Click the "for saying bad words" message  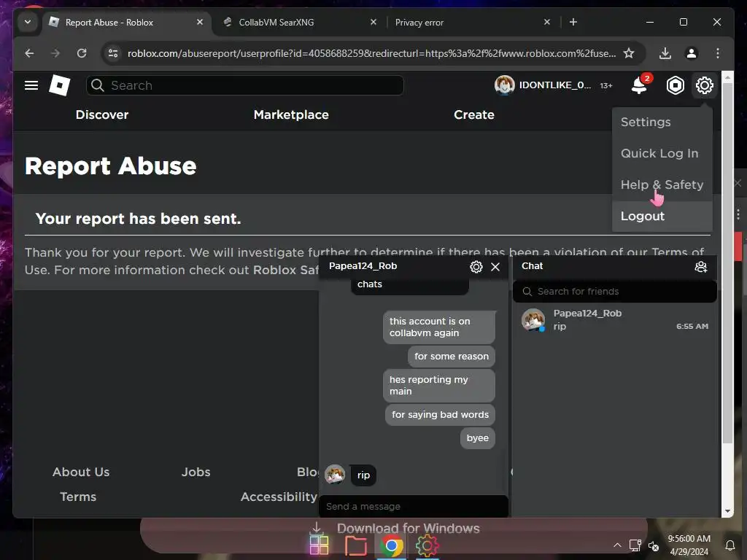click(440, 415)
